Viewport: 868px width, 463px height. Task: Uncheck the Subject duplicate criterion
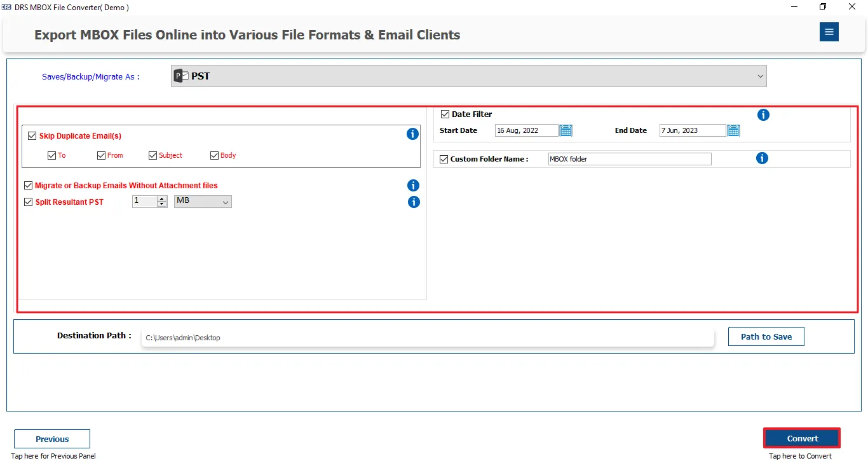pos(153,155)
